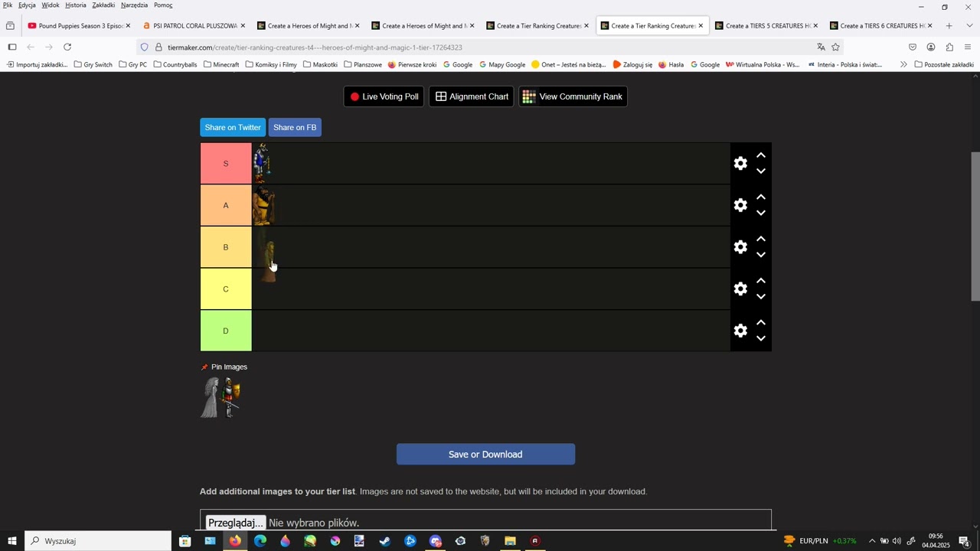The height and width of the screenshot is (551, 980).
Task: Open the Pocket save icon
Action: click(913, 47)
